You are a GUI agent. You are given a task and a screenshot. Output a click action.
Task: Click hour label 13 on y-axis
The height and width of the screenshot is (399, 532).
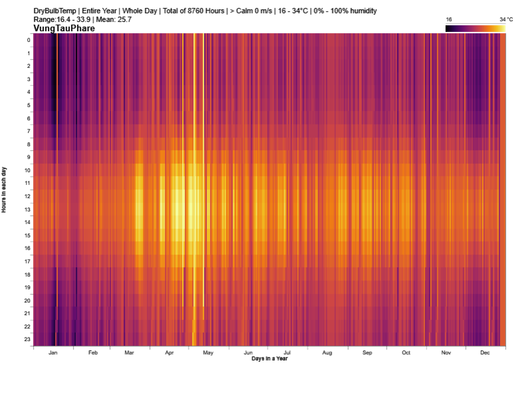coord(27,209)
